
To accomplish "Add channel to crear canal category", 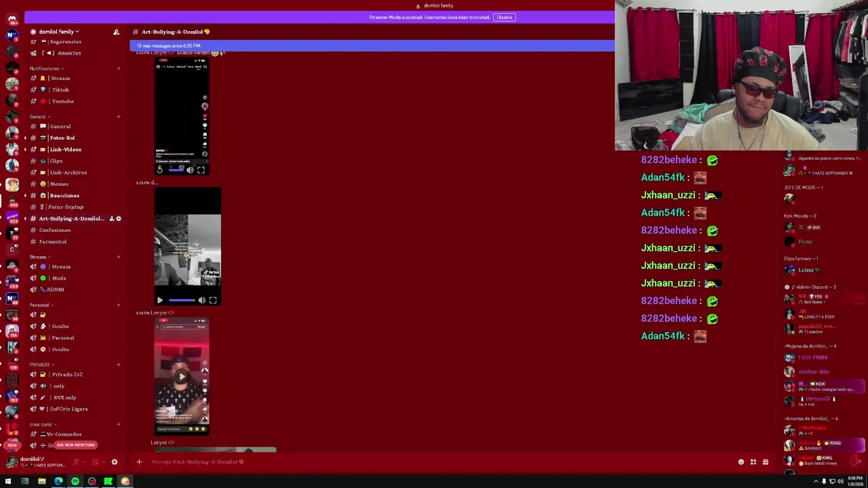I will pyautogui.click(x=118, y=424).
